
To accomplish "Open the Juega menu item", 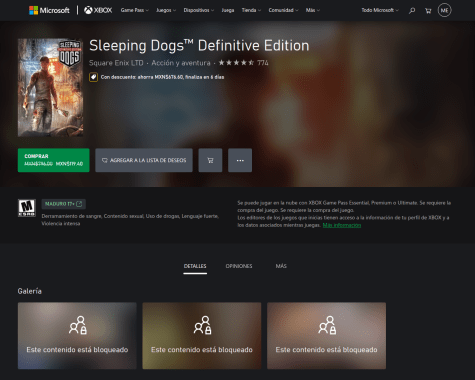I will coord(228,10).
